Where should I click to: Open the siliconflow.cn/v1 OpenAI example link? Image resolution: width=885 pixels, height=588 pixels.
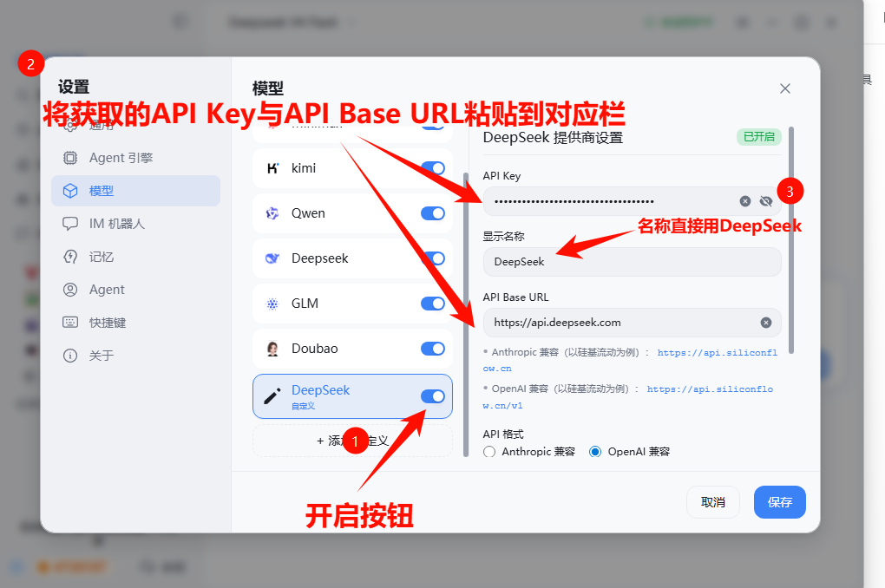point(710,389)
